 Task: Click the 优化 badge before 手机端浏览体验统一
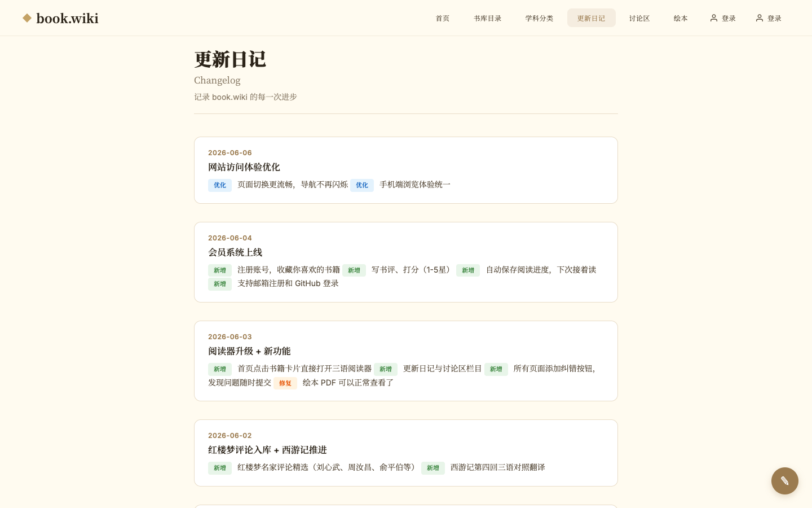362,185
